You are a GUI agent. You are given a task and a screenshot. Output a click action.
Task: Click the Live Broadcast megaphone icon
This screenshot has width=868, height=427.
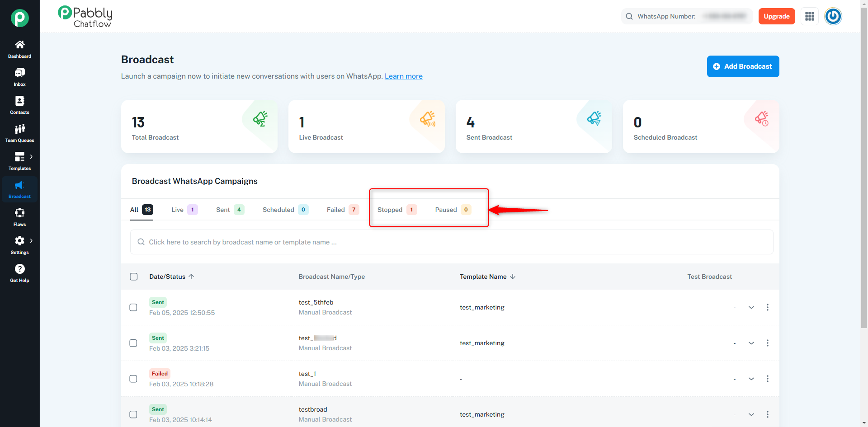point(428,118)
